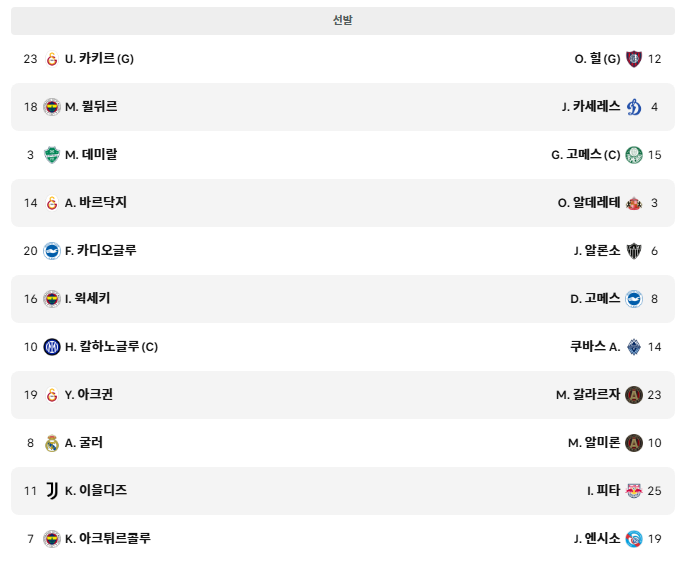Click Juventus logo beside K. 이을디즈
This screenshot has height=569, width=679.
[x=52, y=491]
